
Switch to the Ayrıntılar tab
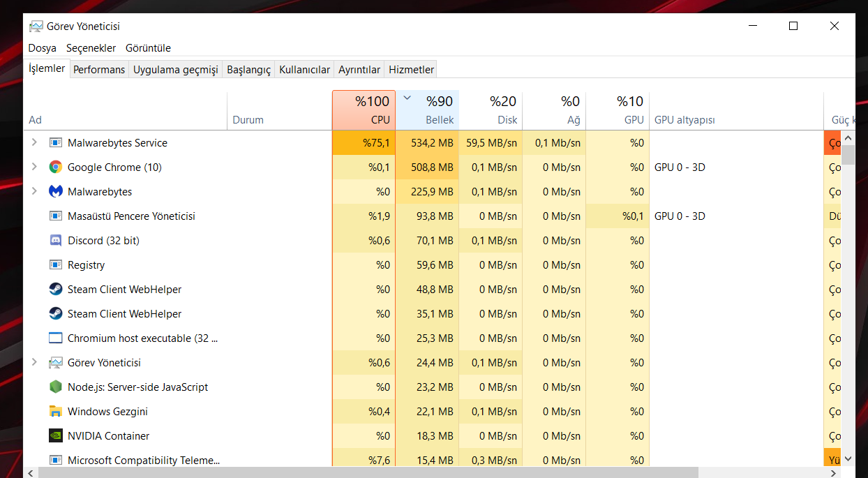pos(359,70)
